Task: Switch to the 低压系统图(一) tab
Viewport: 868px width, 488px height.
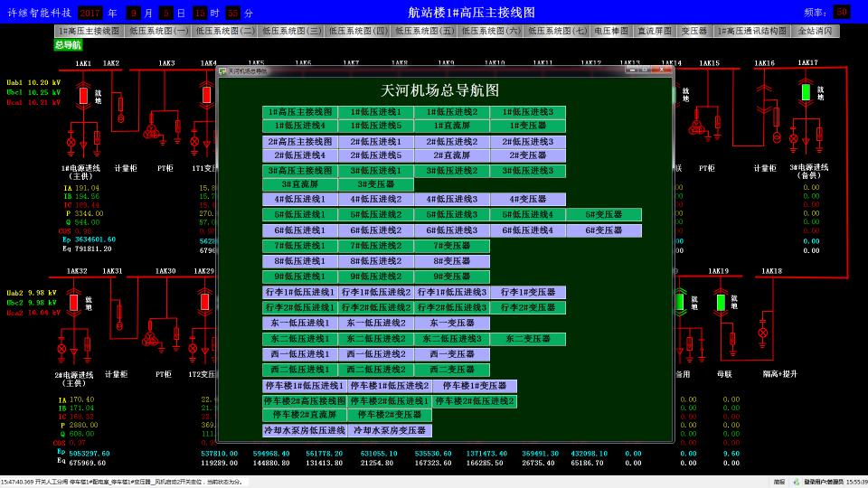Action: pos(159,31)
